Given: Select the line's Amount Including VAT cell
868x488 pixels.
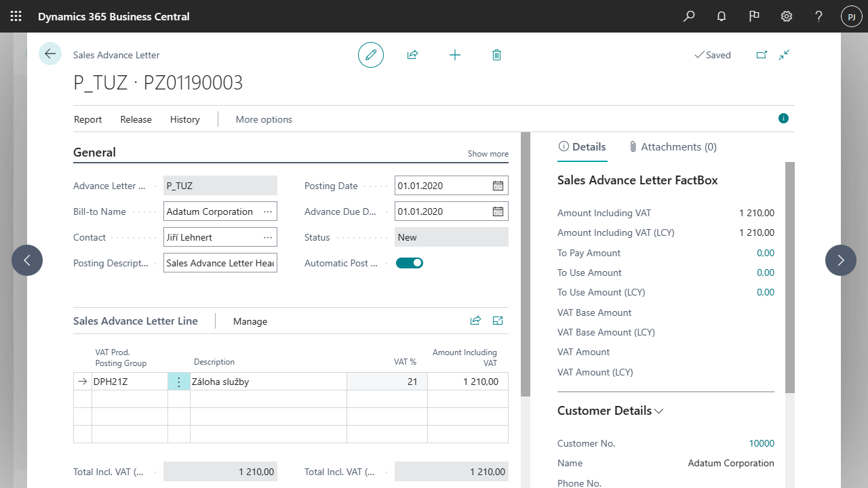Looking at the screenshot, I should [x=468, y=382].
